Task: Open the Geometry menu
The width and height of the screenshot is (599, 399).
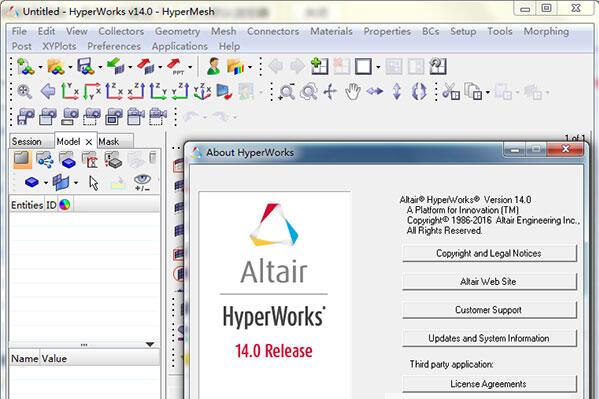Action: coord(177,31)
